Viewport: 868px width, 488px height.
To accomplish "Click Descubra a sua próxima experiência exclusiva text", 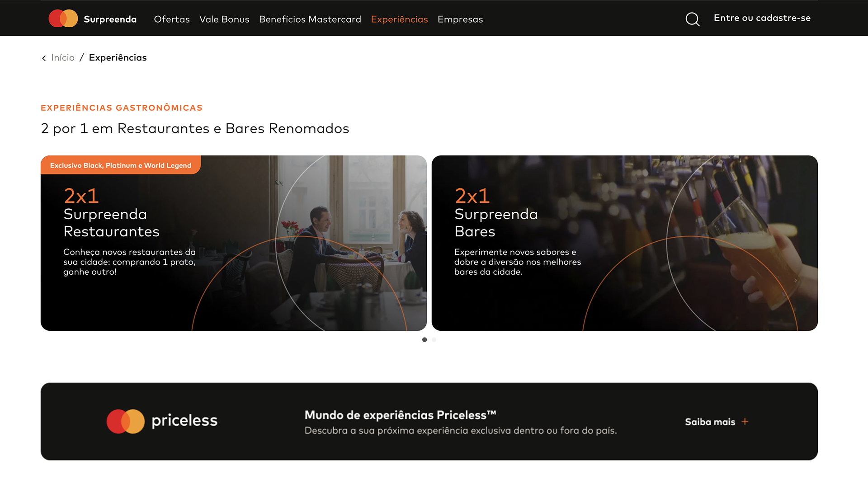I will [x=461, y=431].
